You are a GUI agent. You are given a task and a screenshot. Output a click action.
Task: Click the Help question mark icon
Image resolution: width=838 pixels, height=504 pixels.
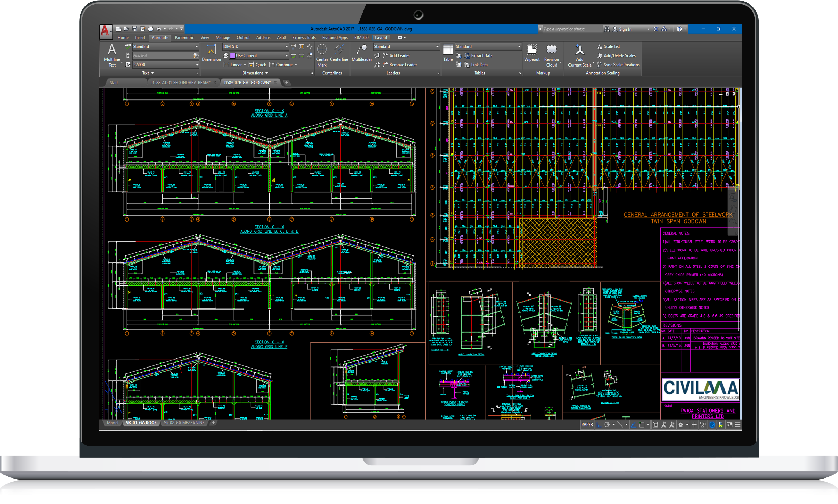pyautogui.click(x=679, y=29)
